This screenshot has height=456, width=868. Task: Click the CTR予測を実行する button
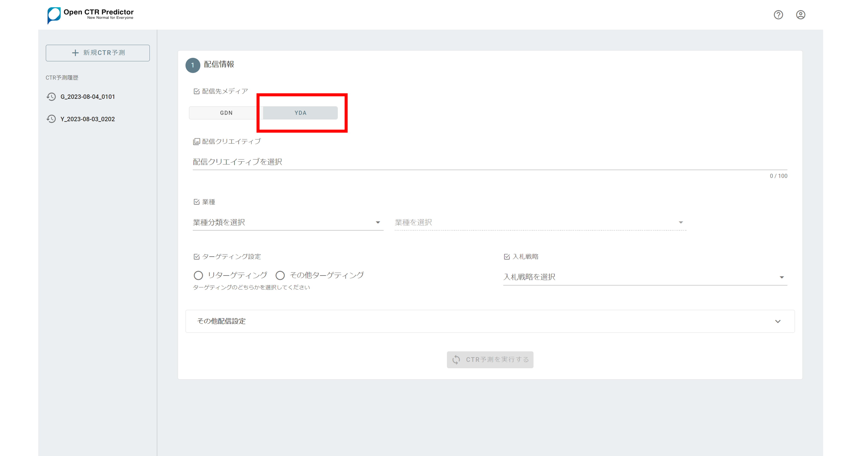click(x=490, y=360)
